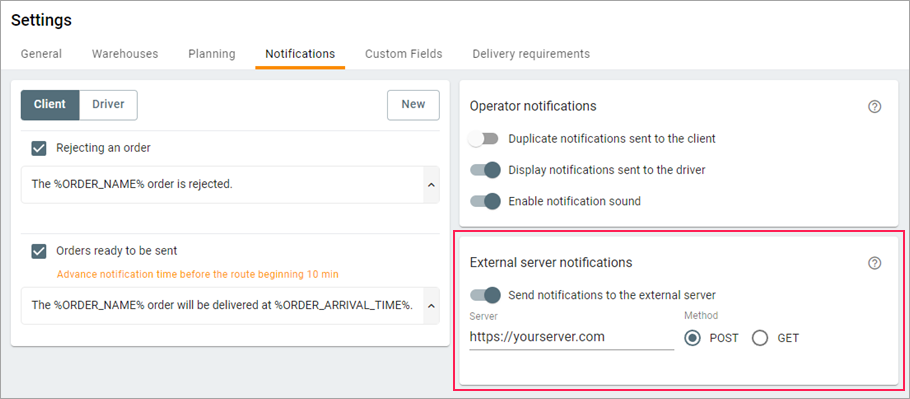Open help for External server notifications
The image size is (910, 399).
pos(875,263)
